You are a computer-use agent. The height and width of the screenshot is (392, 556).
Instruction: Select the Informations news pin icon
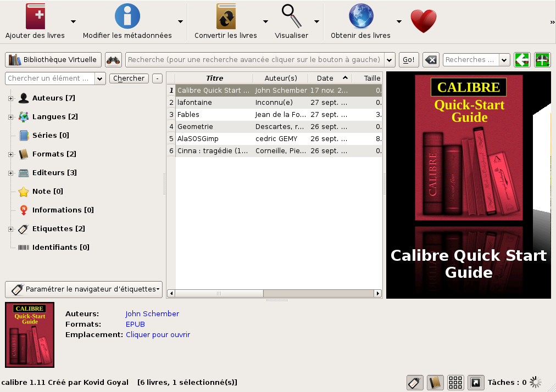24,210
